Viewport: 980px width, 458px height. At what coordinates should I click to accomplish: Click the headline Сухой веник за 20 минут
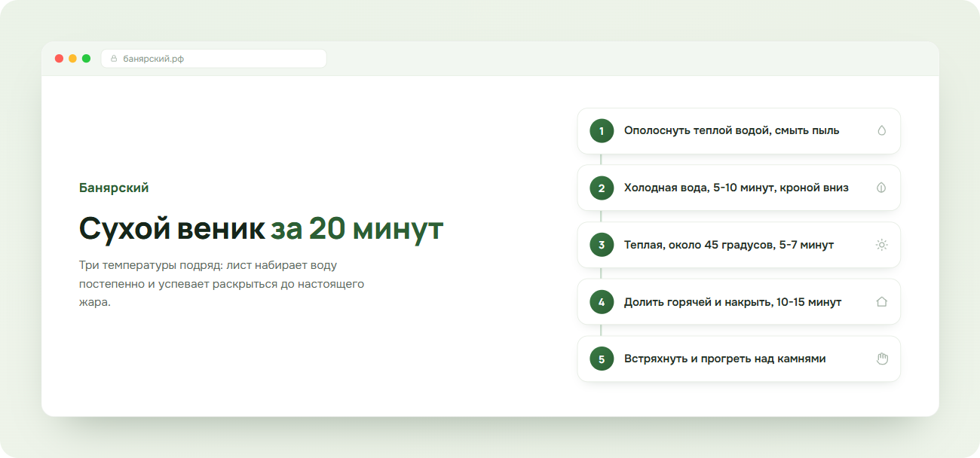point(261,228)
